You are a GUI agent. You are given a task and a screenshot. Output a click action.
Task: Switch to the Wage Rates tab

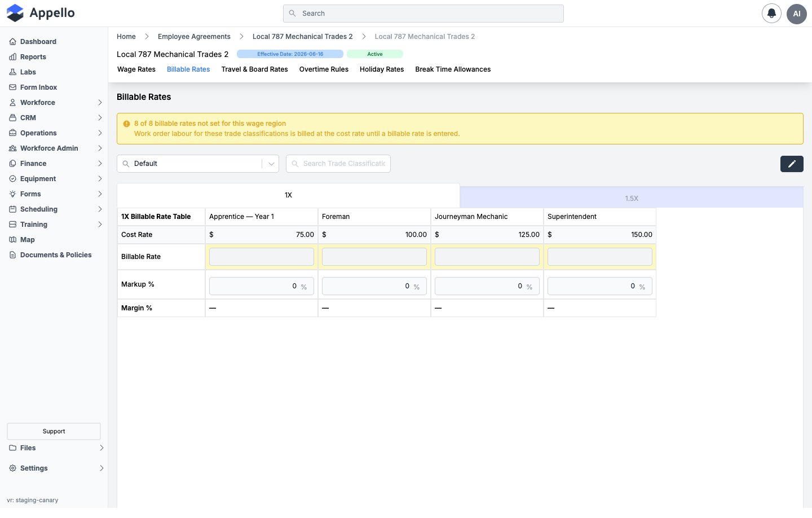click(x=136, y=69)
